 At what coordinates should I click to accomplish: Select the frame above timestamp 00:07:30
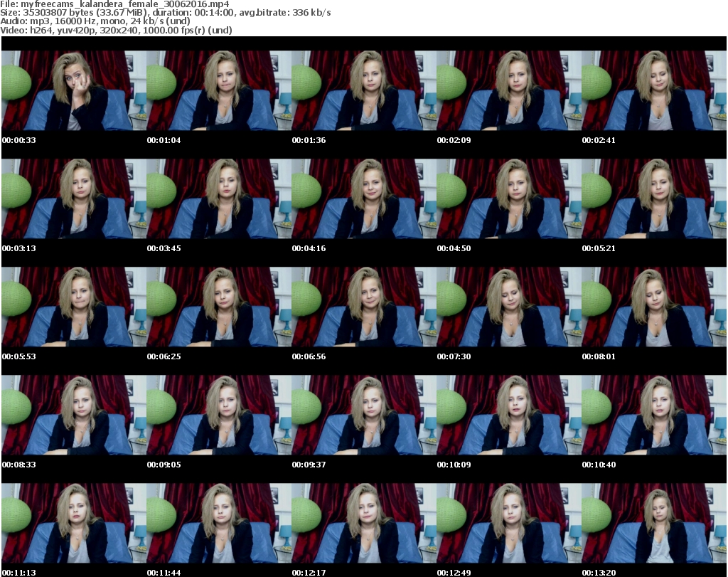[x=509, y=307]
